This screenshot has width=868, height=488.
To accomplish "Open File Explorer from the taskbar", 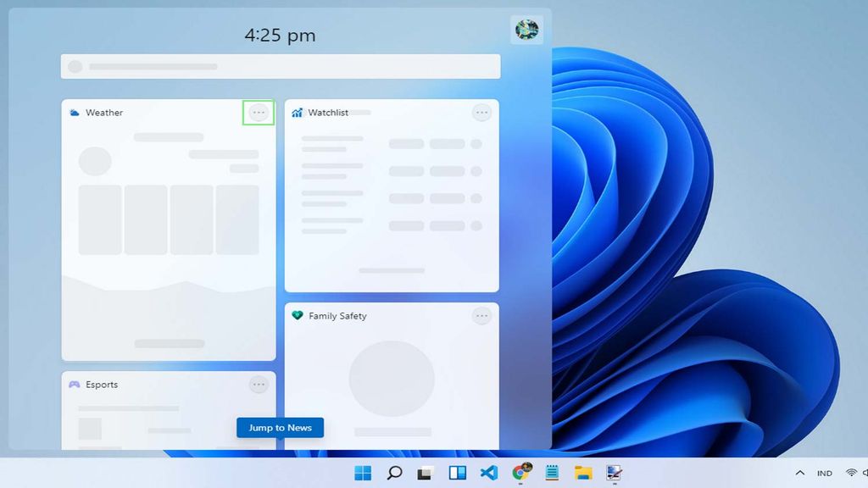I will point(581,473).
